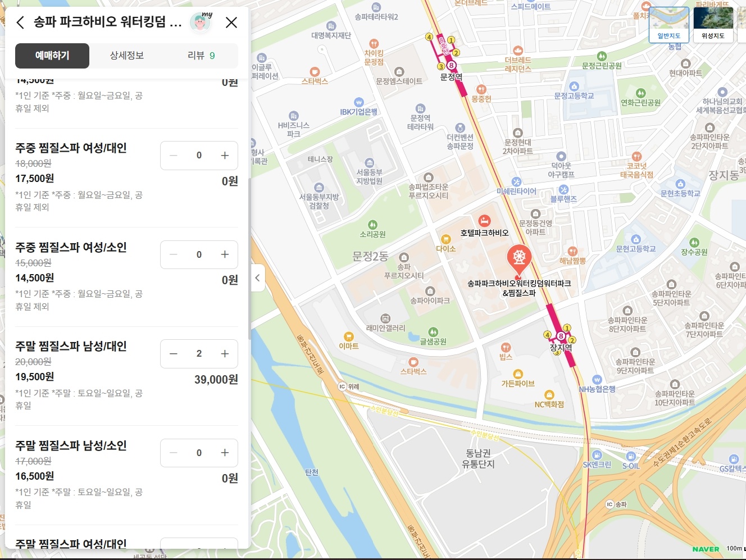746x560 pixels.
Task: Close the 송파 파크하비오 panel
Action: [x=231, y=22]
